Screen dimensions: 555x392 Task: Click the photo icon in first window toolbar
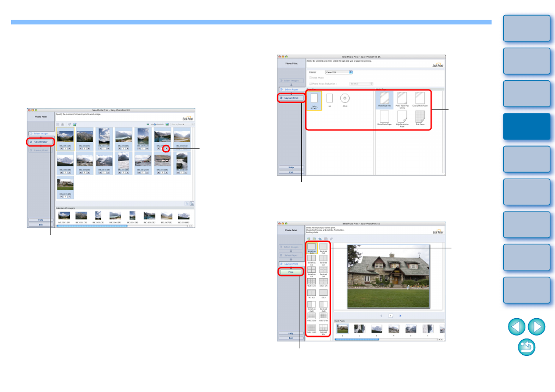[74, 124]
